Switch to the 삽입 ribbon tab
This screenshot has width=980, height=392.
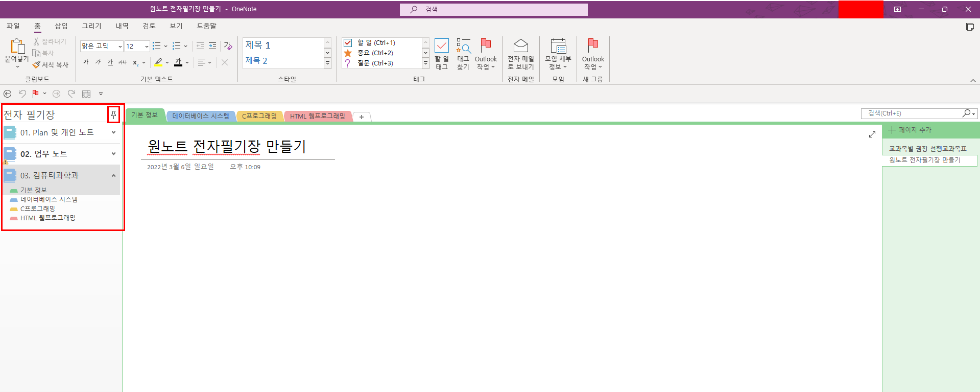(61, 26)
